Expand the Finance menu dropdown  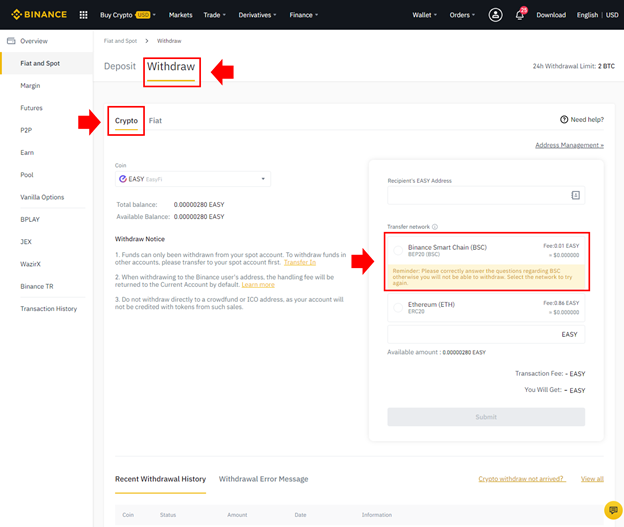[304, 15]
